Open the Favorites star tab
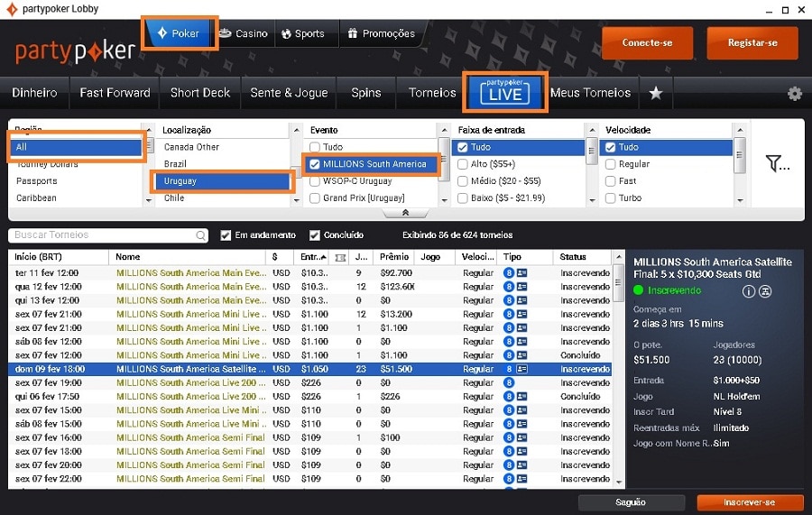Screen dimensions: 812x515 click(656, 93)
